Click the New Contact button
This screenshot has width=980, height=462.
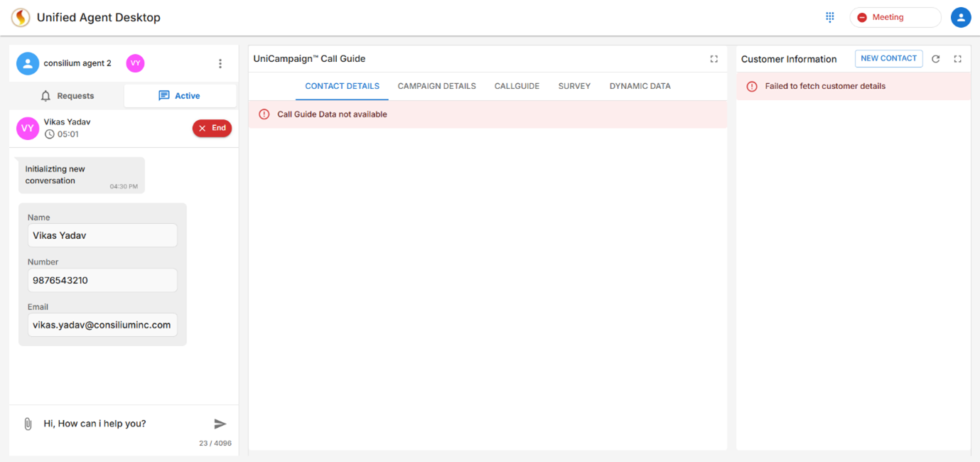click(x=888, y=59)
